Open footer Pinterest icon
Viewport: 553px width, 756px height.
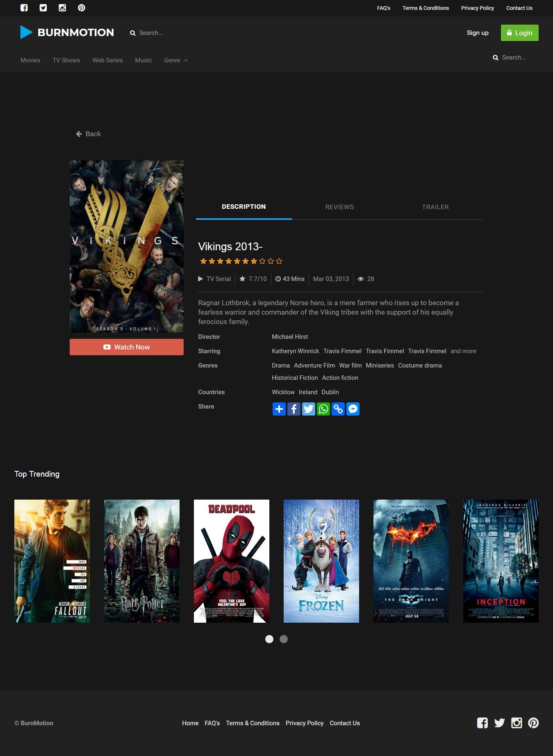coord(533,723)
